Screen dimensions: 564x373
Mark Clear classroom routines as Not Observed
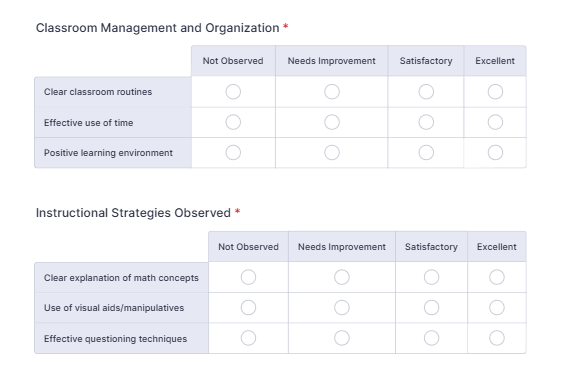click(233, 92)
